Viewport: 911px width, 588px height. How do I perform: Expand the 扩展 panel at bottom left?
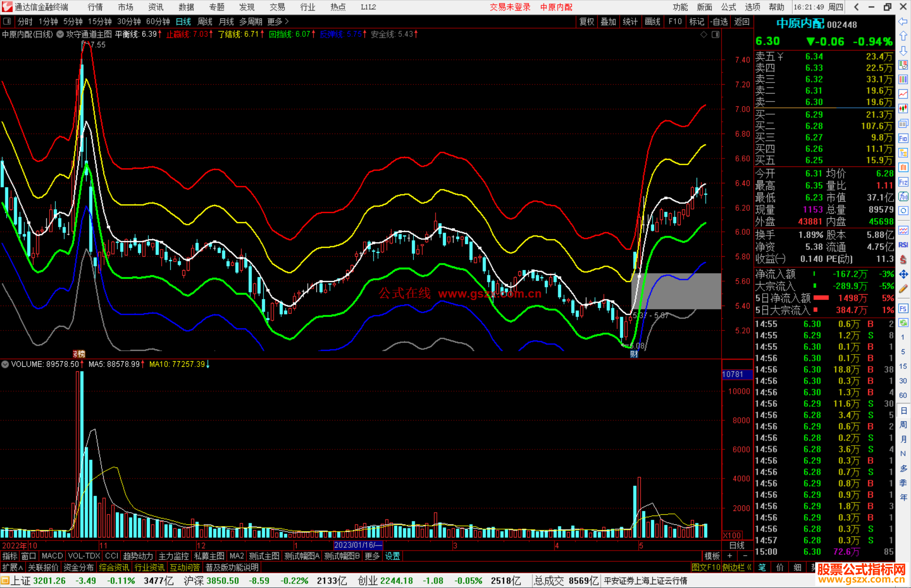13,567
